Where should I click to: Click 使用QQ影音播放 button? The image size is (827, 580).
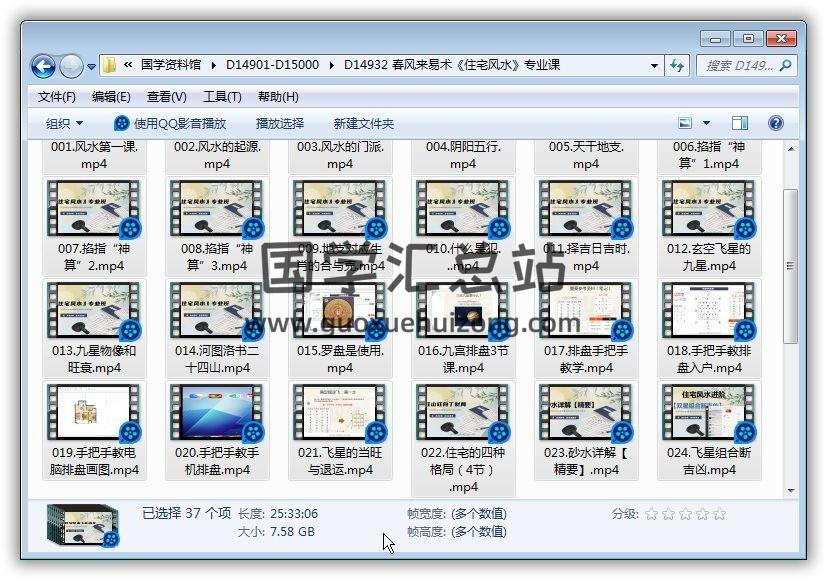170,123
